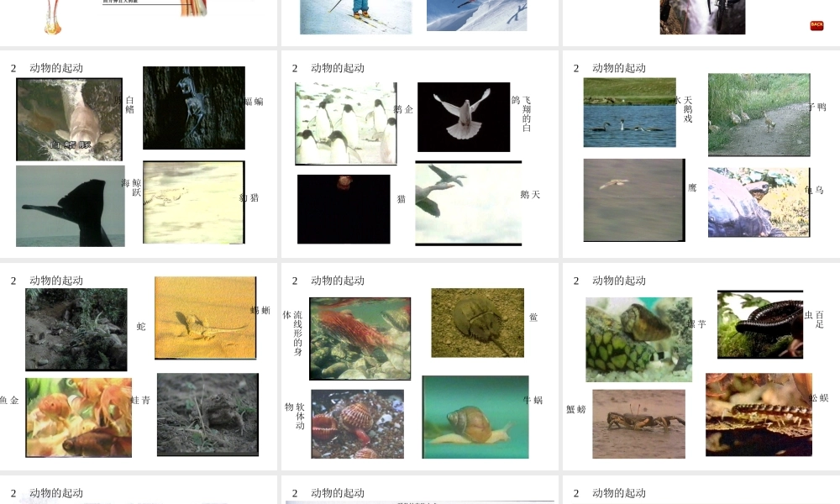840x504 pixels.
Task: Click the goldfish picture
Action: click(78, 417)
